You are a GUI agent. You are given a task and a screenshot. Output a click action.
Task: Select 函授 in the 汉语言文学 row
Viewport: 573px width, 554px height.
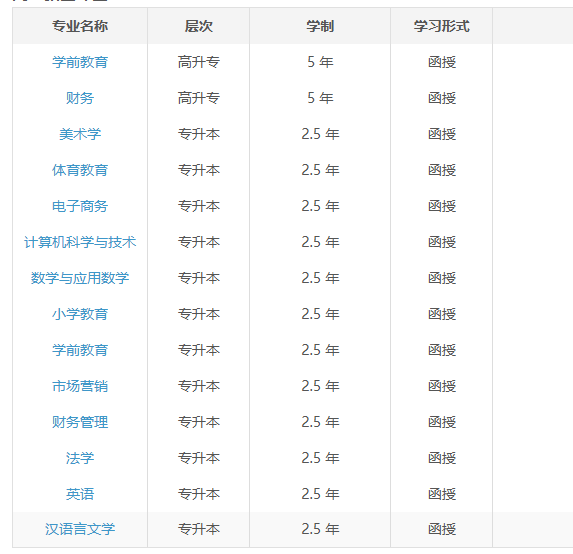[x=442, y=529]
